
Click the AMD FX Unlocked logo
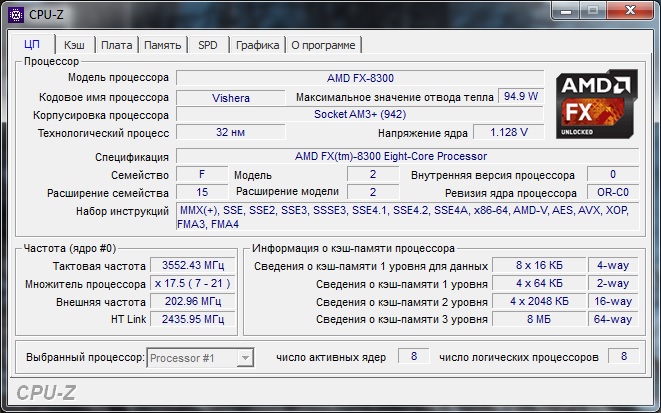597,104
